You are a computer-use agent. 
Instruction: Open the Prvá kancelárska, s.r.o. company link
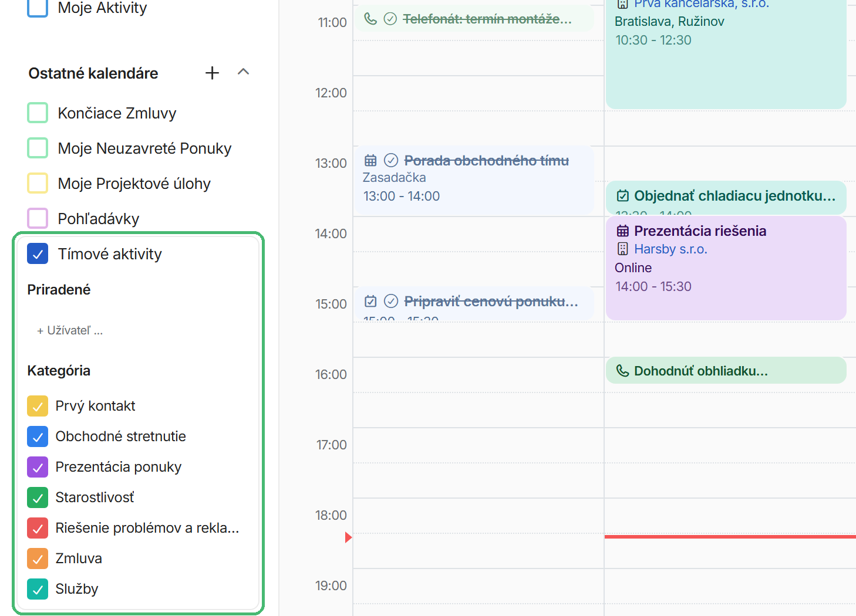[x=702, y=4]
